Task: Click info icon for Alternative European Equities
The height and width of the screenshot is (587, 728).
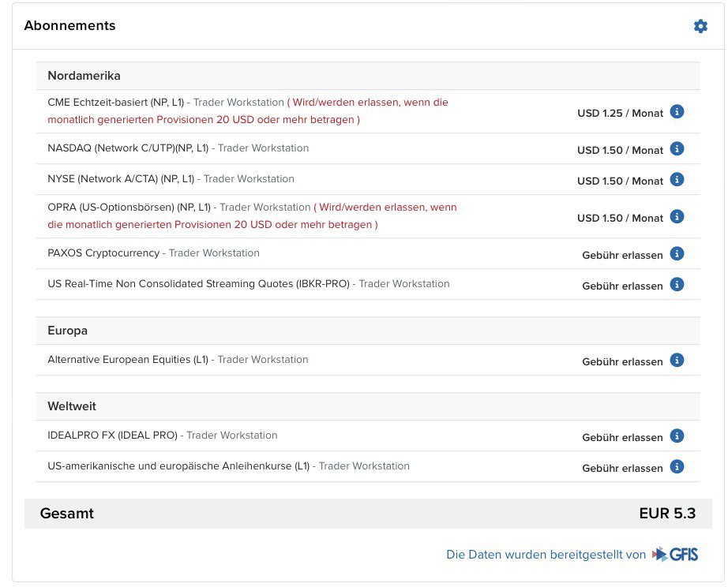Action: pos(677,361)
